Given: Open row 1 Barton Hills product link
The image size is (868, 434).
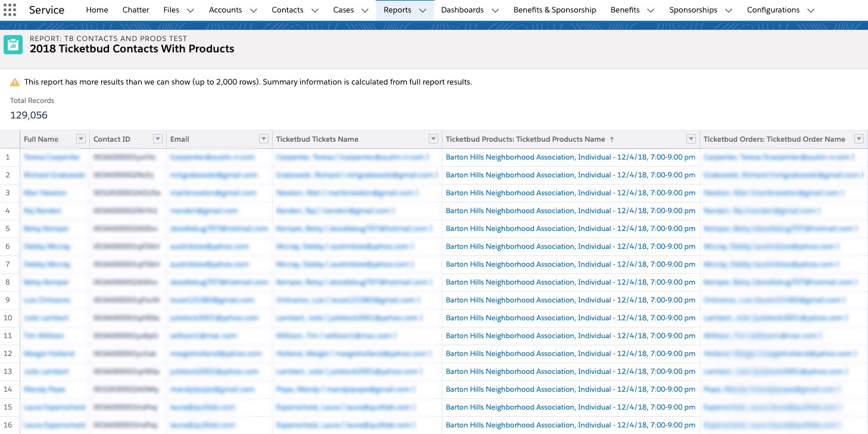Looking at the screenshot, I should tap(570, 157).
